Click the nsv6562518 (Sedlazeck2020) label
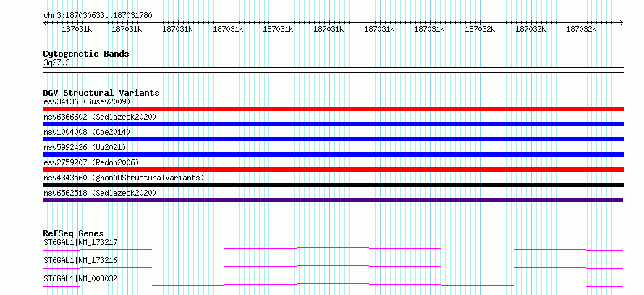Image resolution: width=644 pixels, height=295 pixels. (100, 193)
